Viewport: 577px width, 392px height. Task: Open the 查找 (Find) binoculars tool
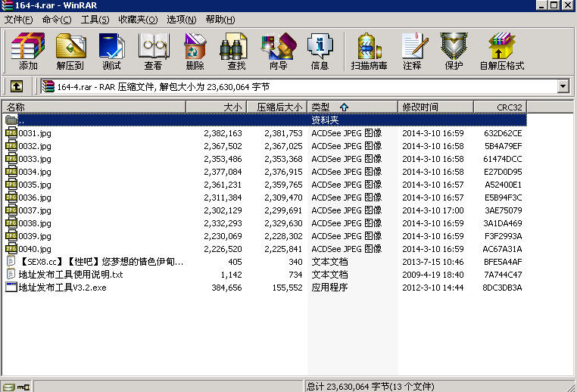[x=236, y=51]
